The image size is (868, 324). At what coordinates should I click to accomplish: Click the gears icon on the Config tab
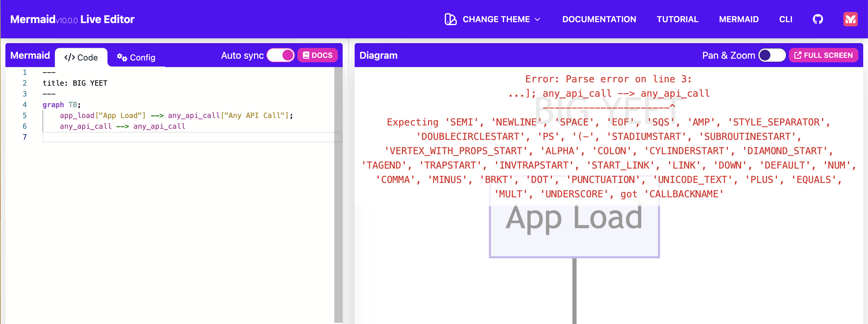tap(122, 57)
